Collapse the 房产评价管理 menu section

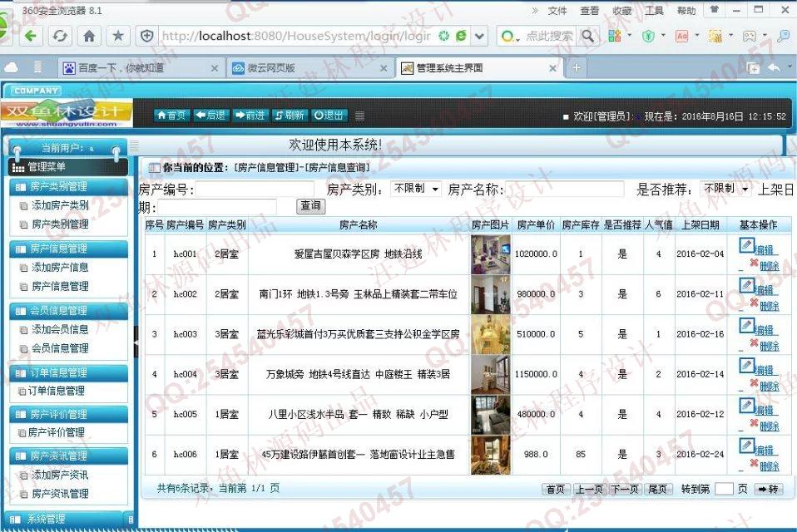click(x=68, y=414)
